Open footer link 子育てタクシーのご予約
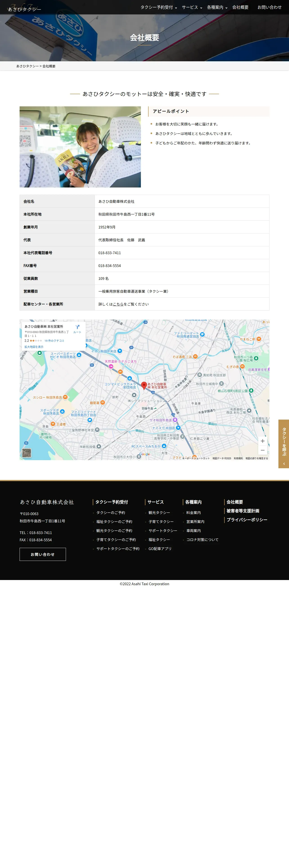This screenshot has width=289, height=868. click(x=116, y=540)
